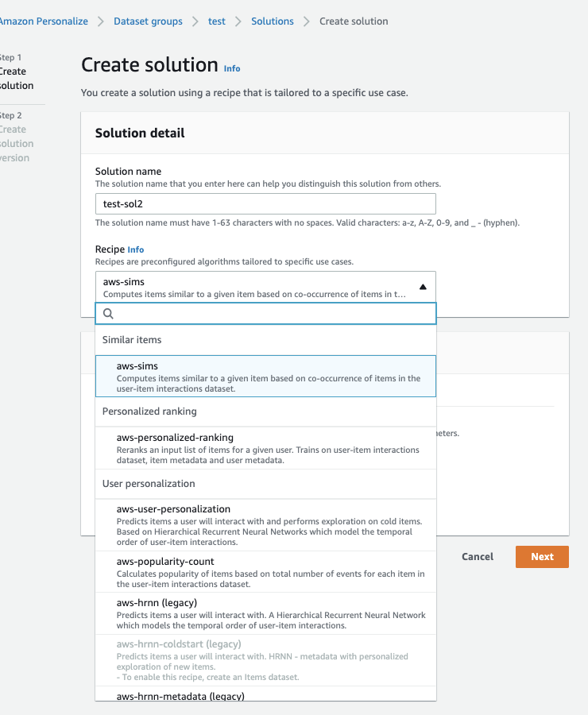
Task: Open Info link next to Recipe
Action: pos(136,249)
